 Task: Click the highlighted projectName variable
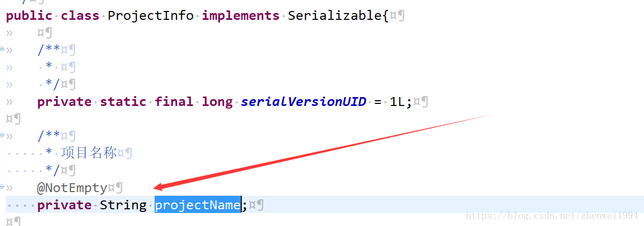[197, 205]
